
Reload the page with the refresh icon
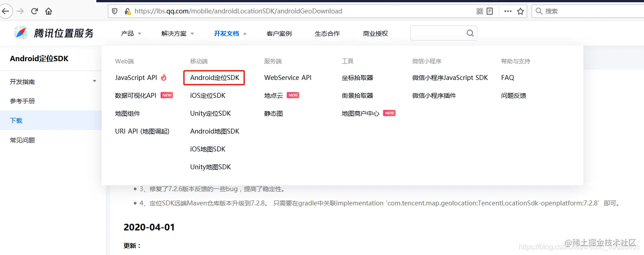34,11
